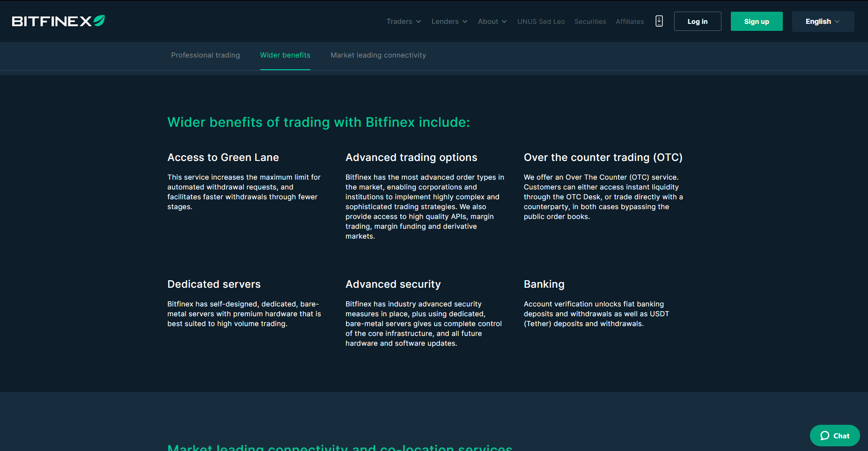This screenshot has height=451, width=868.
Task: Click the Green Lane description paragraph
Action: [x=244, y=192]
